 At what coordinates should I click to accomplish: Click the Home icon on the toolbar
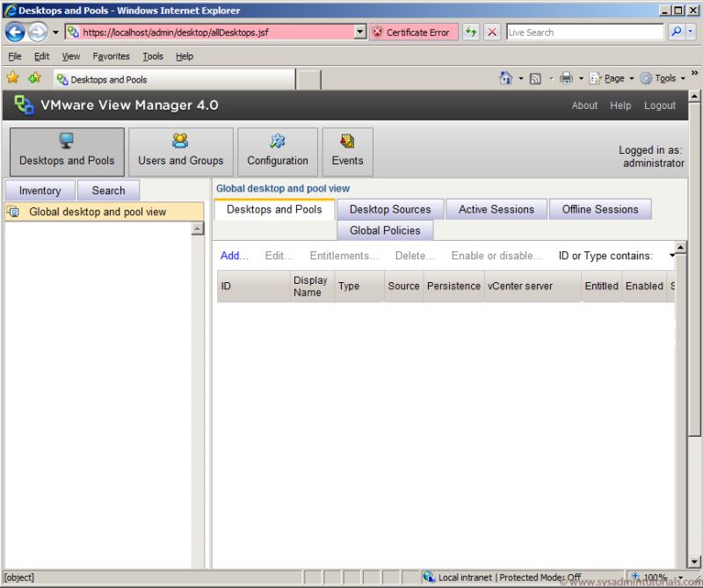pyautogui.click(x=508, y=77)
